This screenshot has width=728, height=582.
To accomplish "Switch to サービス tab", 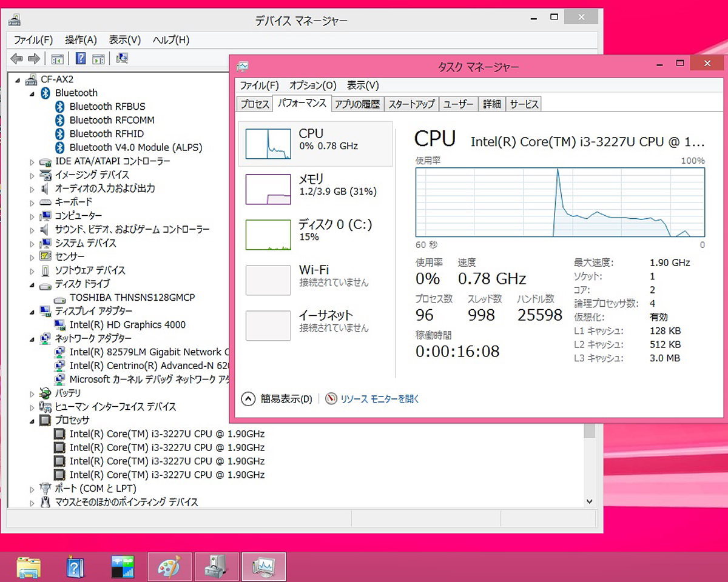I will click(524, 104).
